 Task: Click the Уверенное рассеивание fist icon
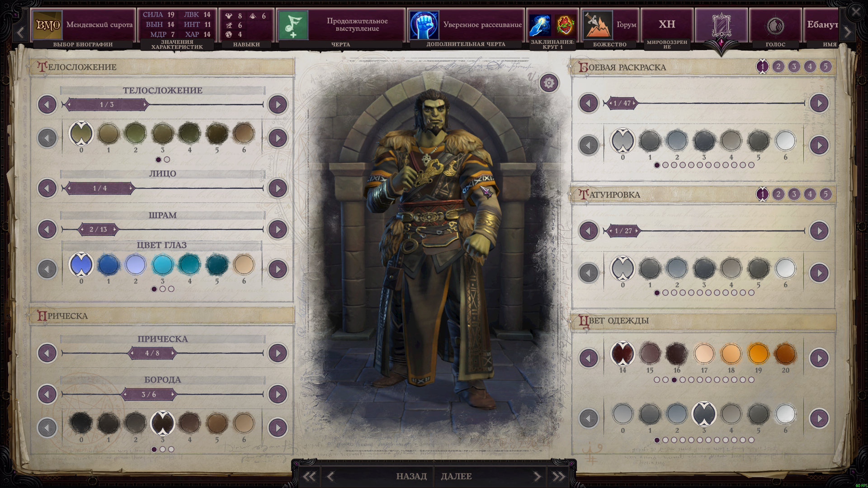click(424, 25)
